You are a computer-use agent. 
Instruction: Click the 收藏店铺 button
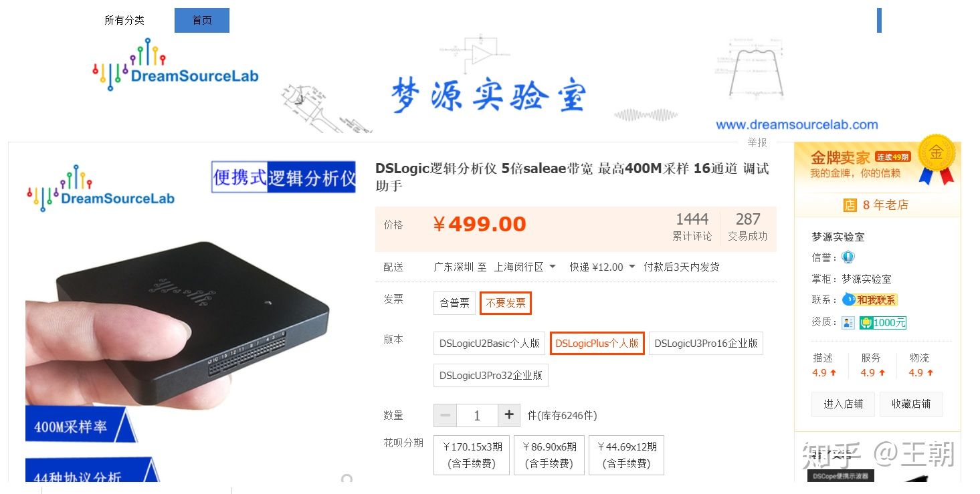911,404
